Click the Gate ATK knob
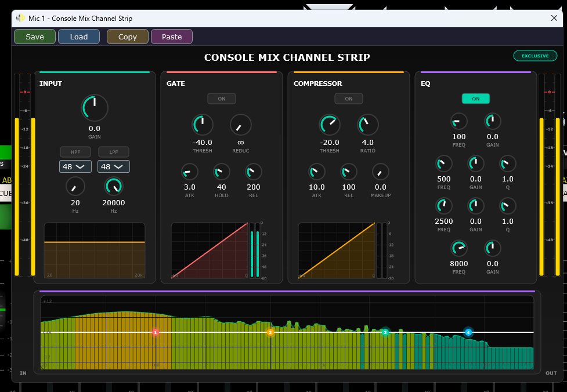567x392 pixels. pos(189,172)
